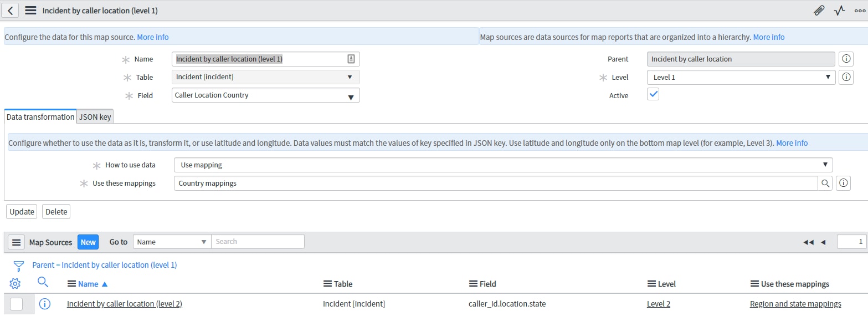Open the Field dropdown

[x=266, y=95]
